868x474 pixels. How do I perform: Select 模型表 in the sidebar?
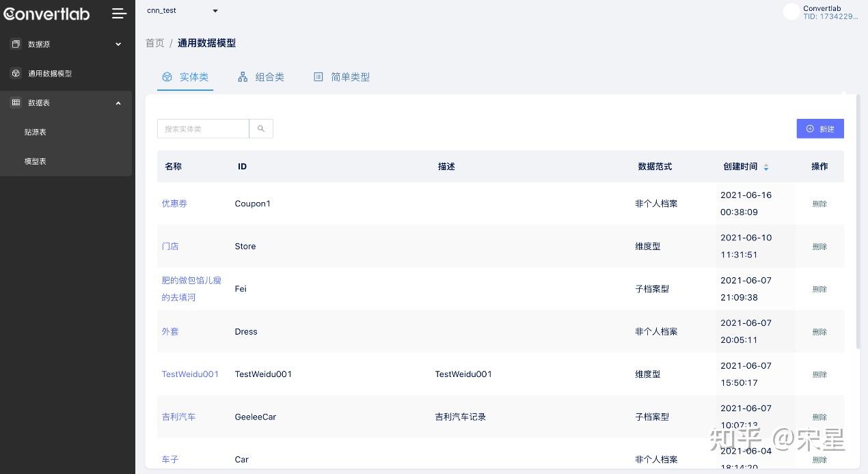click(36, 161)
